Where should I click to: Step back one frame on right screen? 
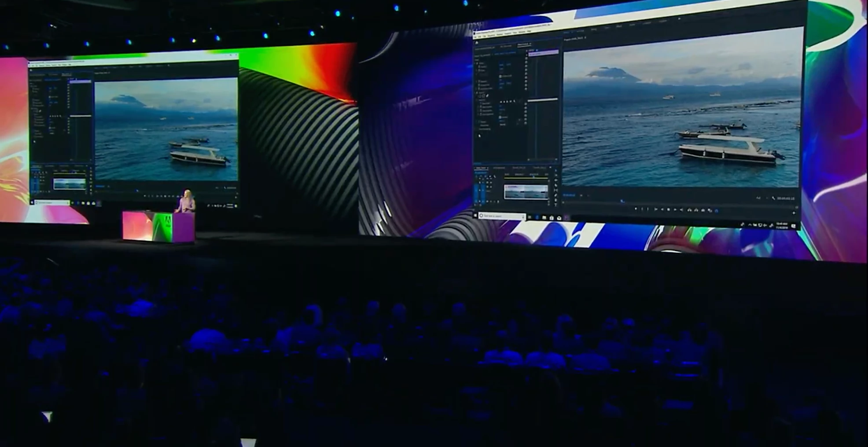point(662,209)
